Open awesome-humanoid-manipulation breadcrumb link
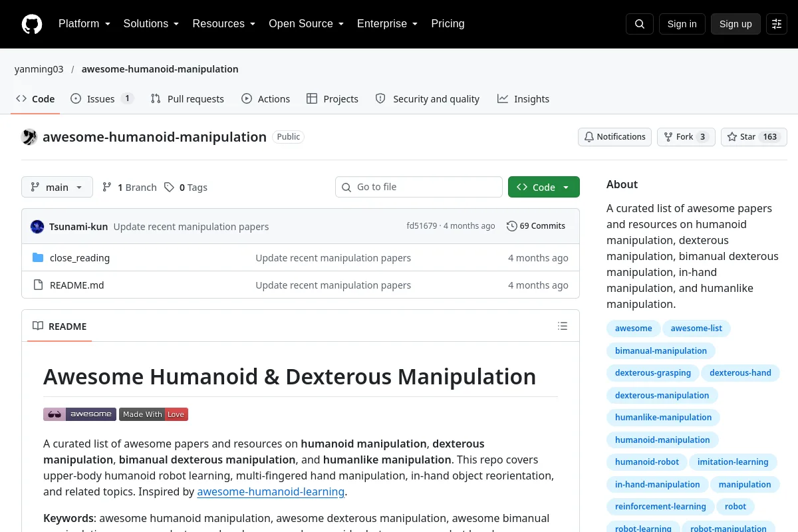This screenshot has width=798, height=532. click(160, 69)
